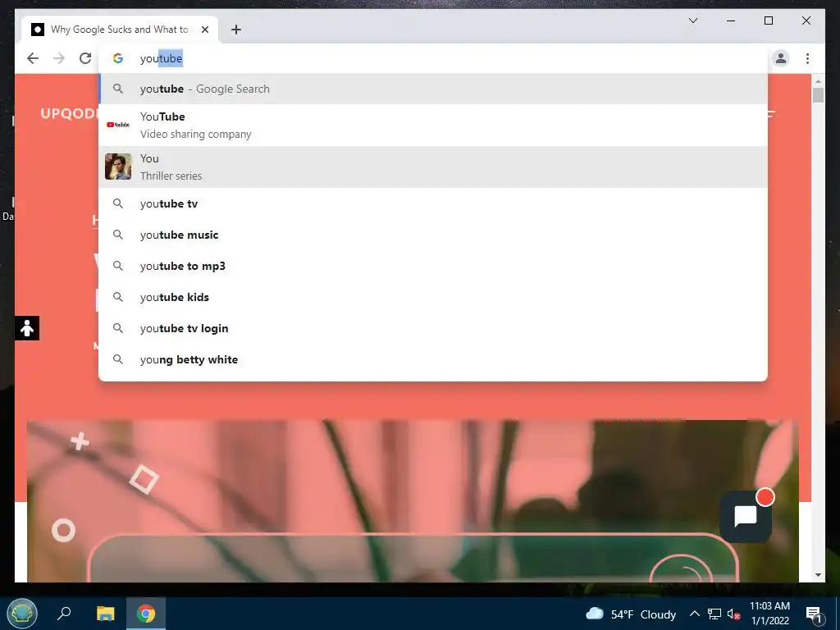Reload the current page

[x=85, y=58]
